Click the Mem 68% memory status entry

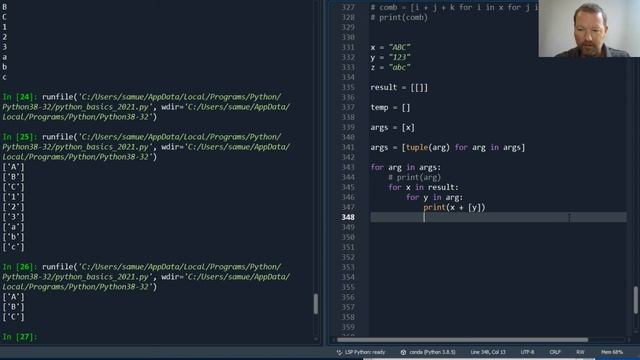click(x=612, y=352)
